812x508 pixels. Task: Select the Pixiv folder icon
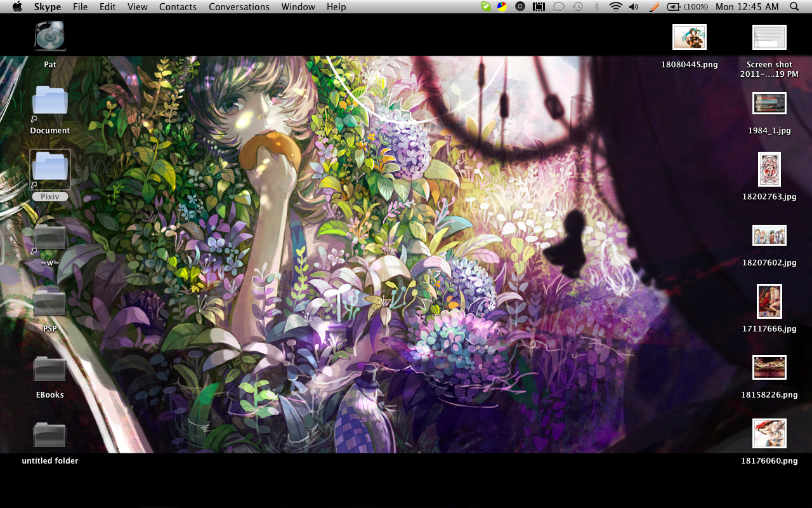(x=50, y=168)
